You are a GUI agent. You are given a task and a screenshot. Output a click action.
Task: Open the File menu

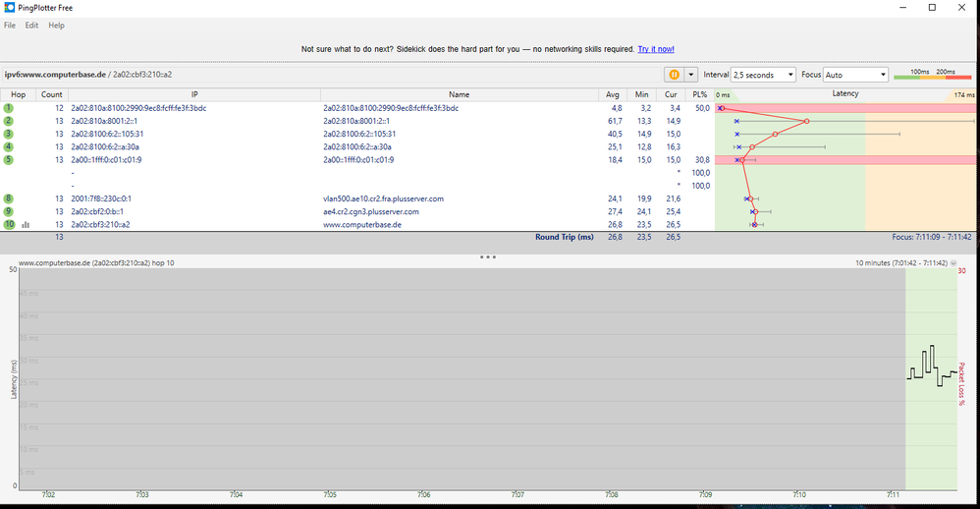[10, 25]
